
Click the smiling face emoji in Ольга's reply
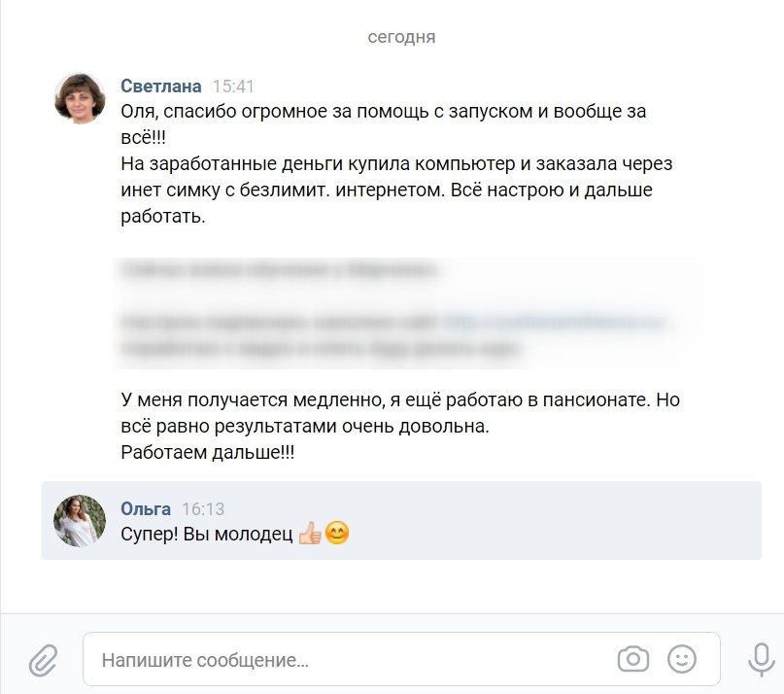337,533
